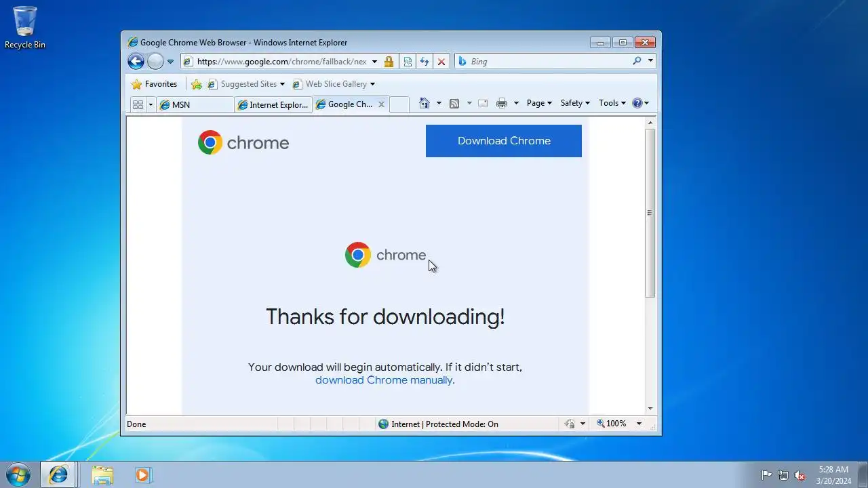Expand the address bar autocomplete dropdown
Screen dimensions: 868x488
(374, 62)
